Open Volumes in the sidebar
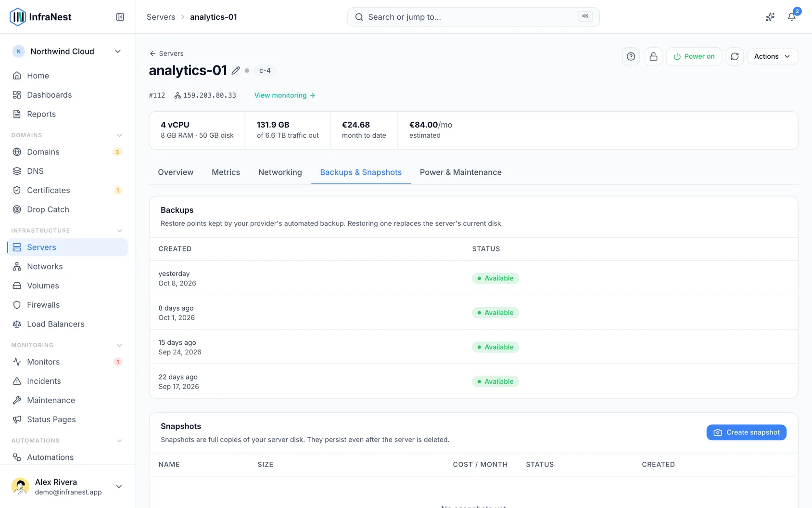 click(x=67, y=286)
